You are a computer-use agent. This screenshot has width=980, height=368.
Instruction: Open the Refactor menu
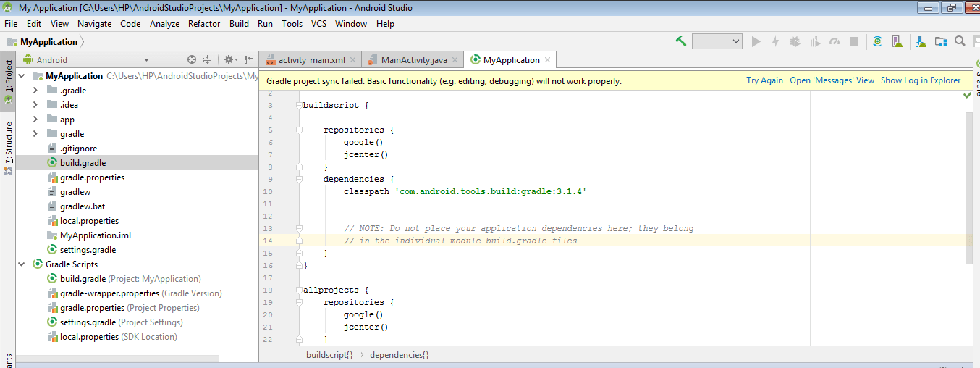click(x=204, y=24)
